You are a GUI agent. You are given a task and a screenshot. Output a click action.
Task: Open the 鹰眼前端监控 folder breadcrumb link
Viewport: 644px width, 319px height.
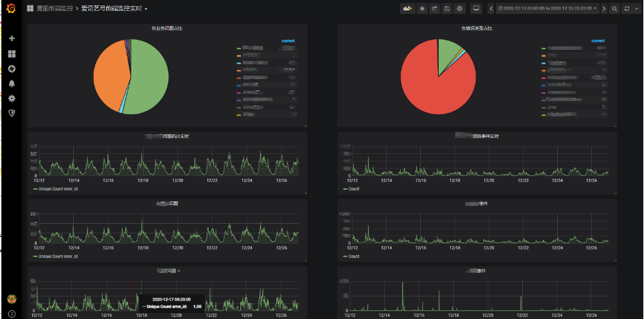[x=55, y=8]
